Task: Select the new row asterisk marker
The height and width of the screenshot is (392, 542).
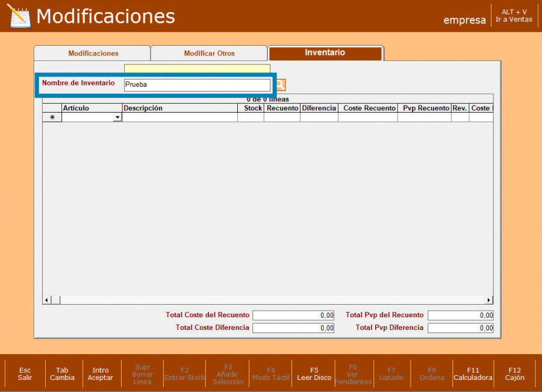Action: [52, 118]
